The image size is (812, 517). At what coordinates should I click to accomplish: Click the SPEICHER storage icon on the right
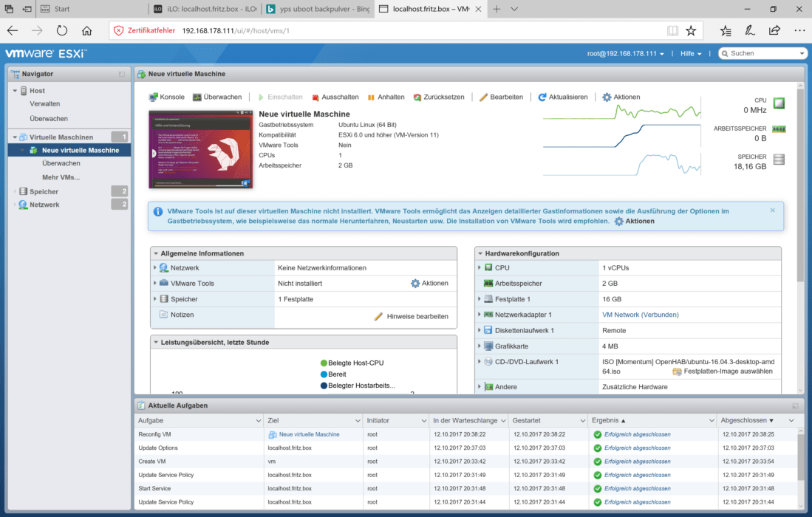(x=778, y=158)
